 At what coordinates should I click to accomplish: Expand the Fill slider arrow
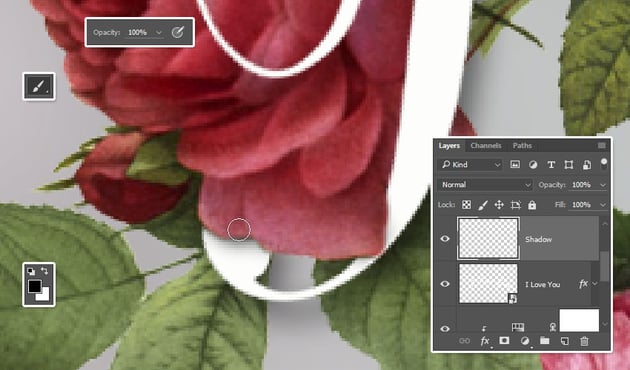pos(603,205)
